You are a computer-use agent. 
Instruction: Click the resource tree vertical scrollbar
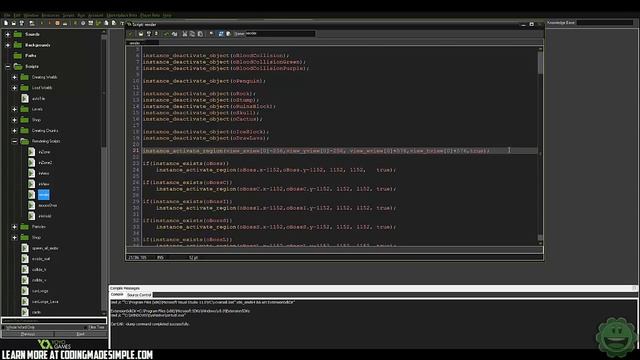[x=104, y=173]
